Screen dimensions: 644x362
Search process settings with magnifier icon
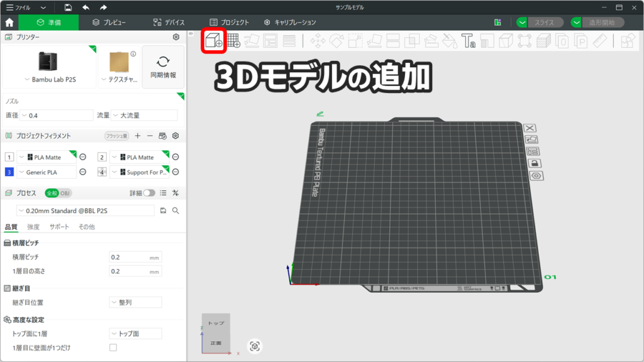[x=175, y=211]
